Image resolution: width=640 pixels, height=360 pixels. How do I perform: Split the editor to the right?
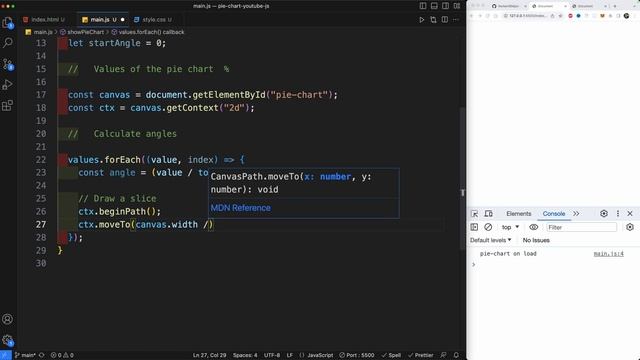444,20
